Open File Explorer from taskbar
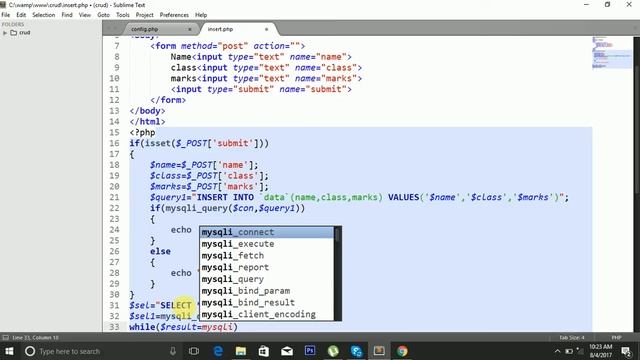The height and width of the screenshot is (360, 640). tap(241, 351)
